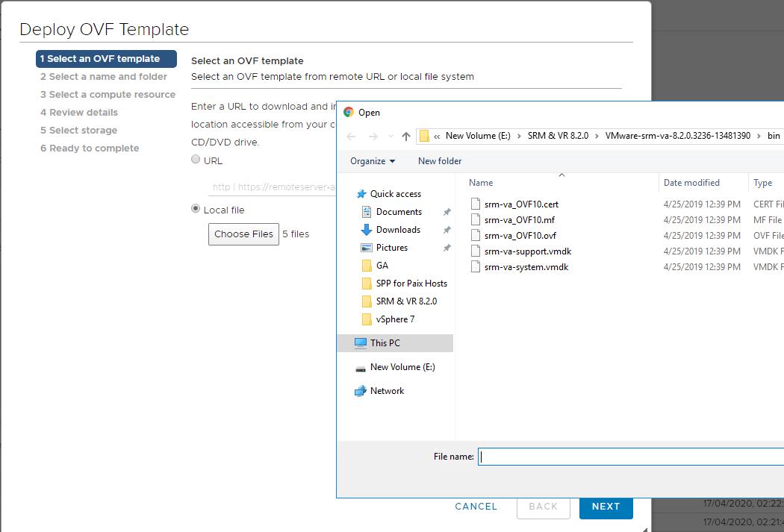Viewport: 784px width, 532px height.
Task: Open SRM & VR 8.2.0 folder in sidebar
Action: 406,301
